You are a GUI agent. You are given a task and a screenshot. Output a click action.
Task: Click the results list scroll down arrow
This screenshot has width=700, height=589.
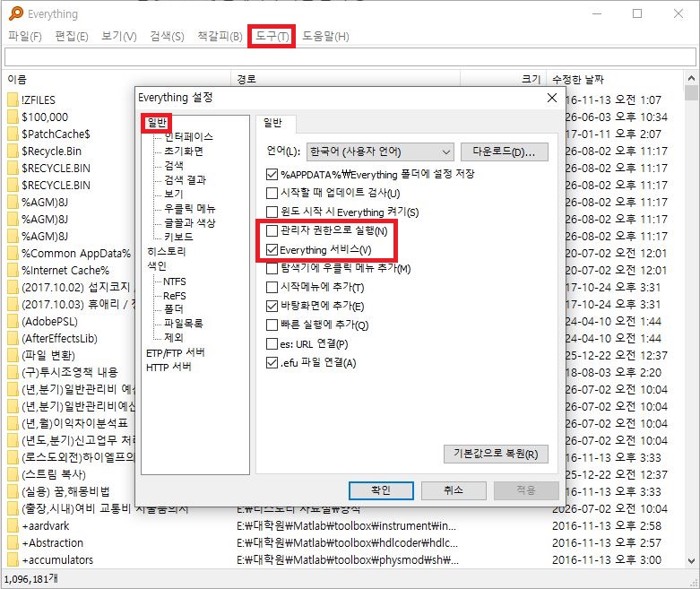click(x=691, y=561)
